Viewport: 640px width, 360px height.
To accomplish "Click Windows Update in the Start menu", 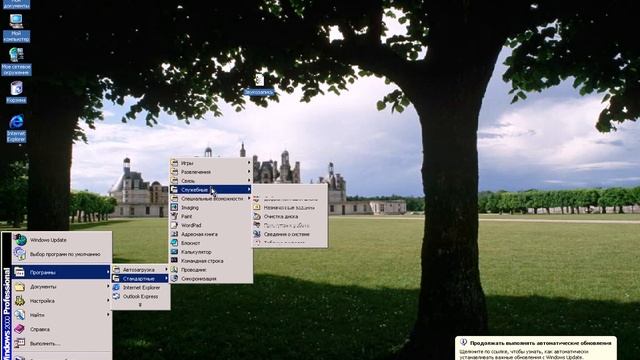I will [61, 240].
